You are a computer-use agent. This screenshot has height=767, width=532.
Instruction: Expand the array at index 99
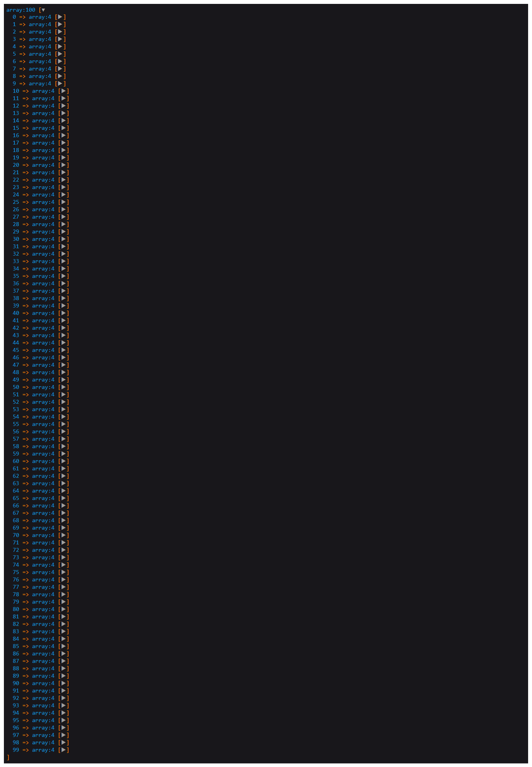(x=63, y=750)
